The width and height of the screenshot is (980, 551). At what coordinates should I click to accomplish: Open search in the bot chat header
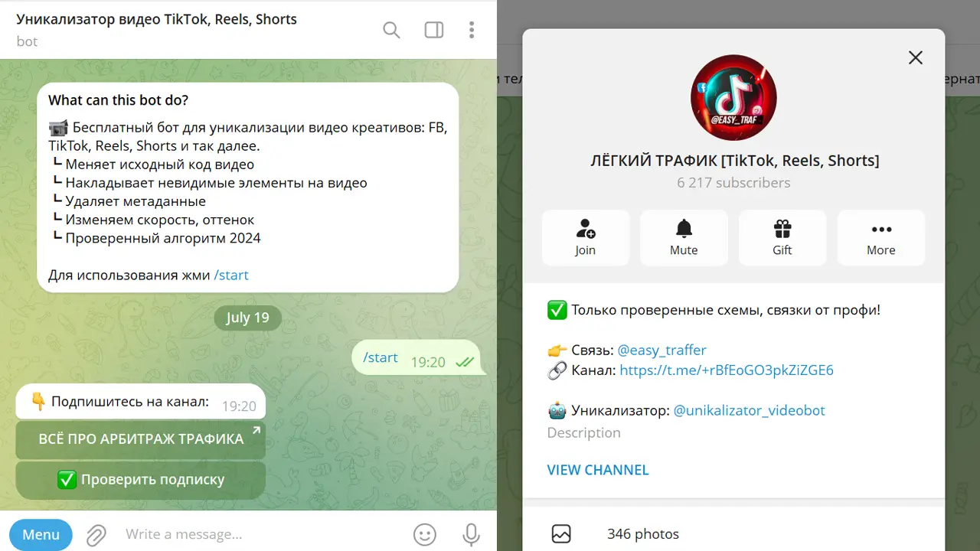(x=391, y=30)
